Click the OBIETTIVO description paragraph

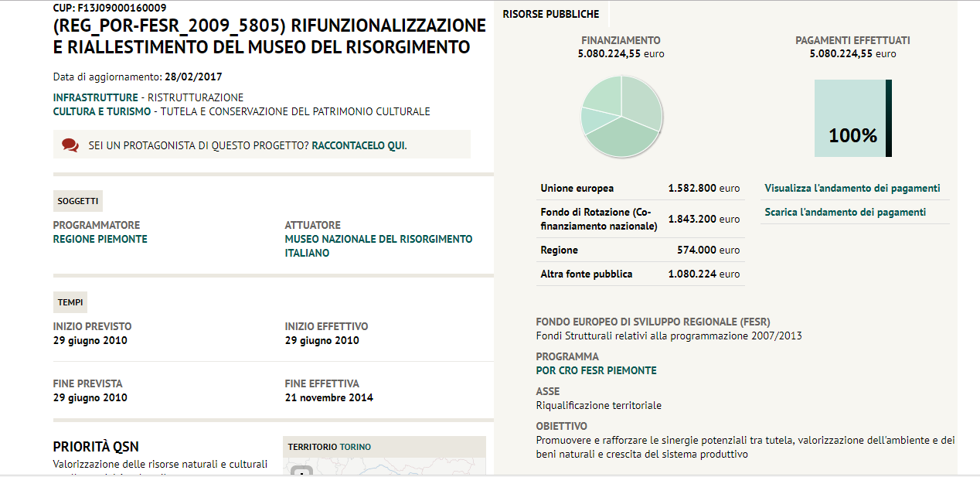coord(746,447)
